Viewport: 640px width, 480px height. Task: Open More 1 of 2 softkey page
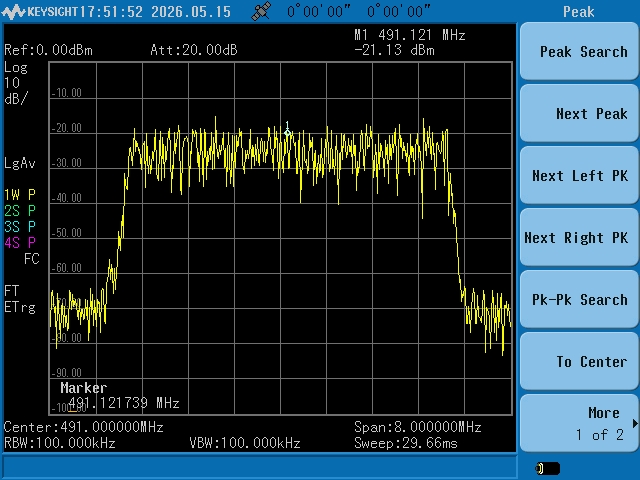click(579, 423)
